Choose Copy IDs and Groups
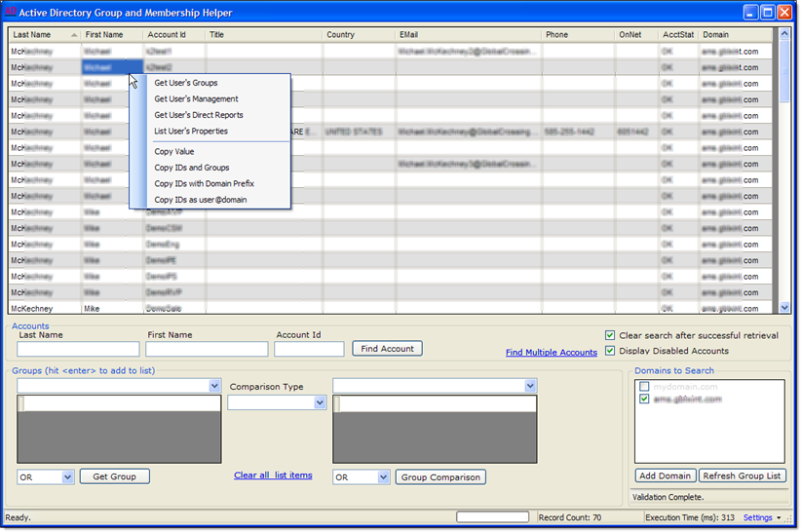The image size is (801, 532). [x=192, y=168]
